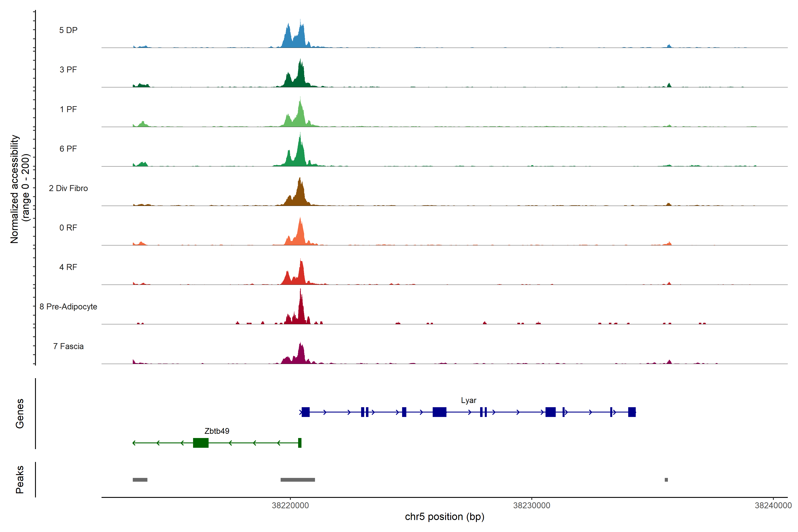Image resolution: width=798 pixels, height=532 pixels.
Task: Click the 5 DP track label
Action: 68,30
